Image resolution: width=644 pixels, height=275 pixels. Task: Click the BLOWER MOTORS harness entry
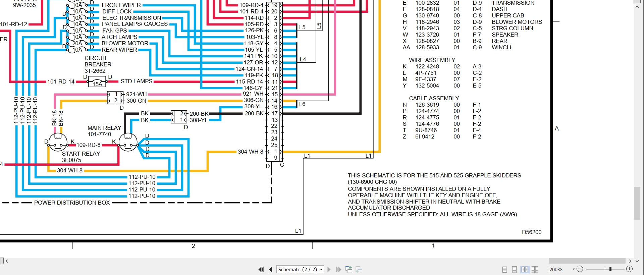[x=517, y=22]
